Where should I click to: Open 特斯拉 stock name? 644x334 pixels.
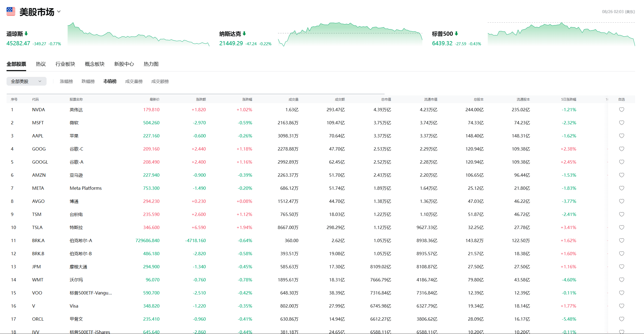76,227
